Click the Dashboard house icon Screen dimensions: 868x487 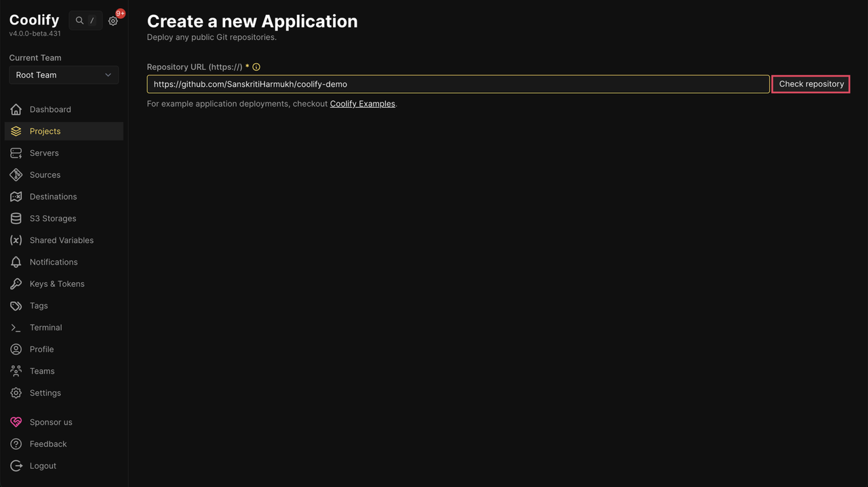coord(16,109)
